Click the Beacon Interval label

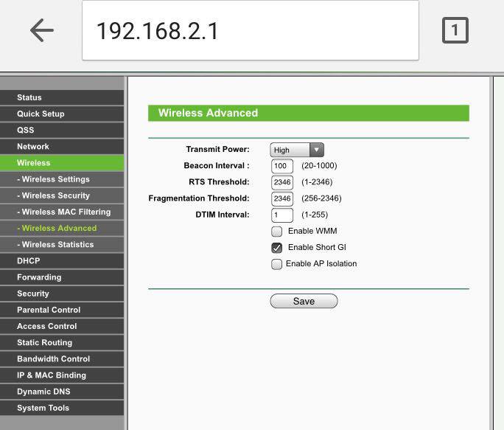coord(217,166)
